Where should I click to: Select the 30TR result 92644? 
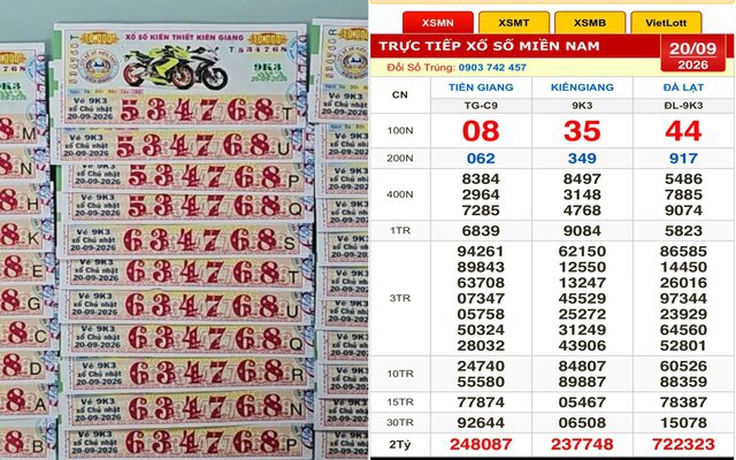(481, 423)
